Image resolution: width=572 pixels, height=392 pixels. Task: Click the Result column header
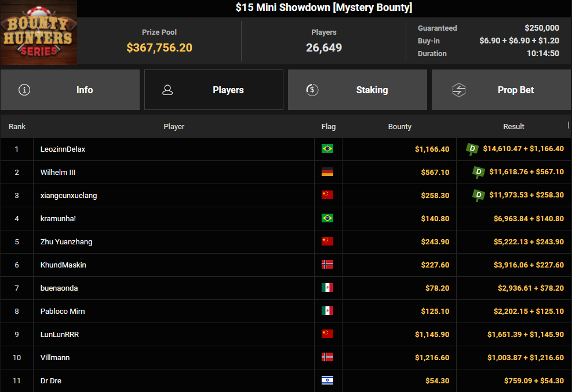(513, 126)
